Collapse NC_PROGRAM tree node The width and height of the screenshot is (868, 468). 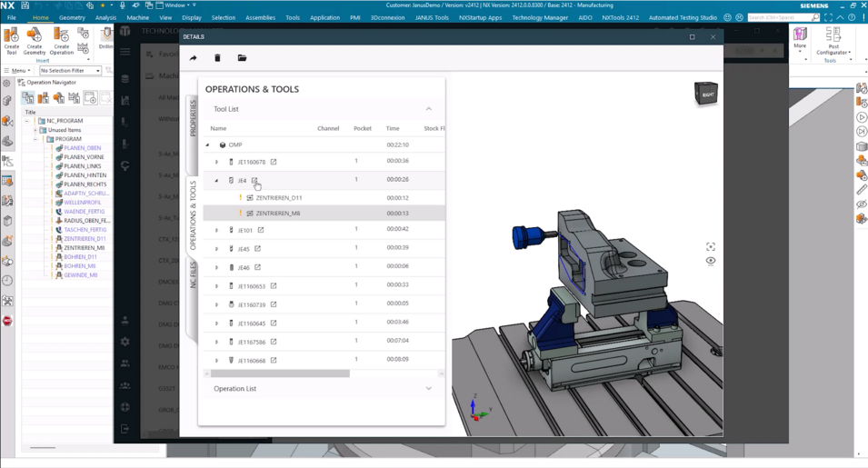pos(26,121)
